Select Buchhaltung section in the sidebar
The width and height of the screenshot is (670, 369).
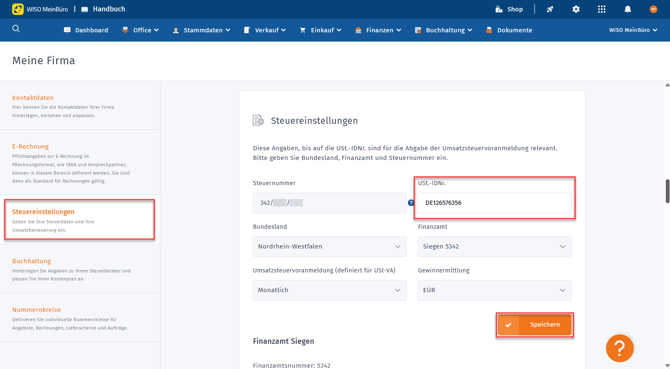point(32,261)
